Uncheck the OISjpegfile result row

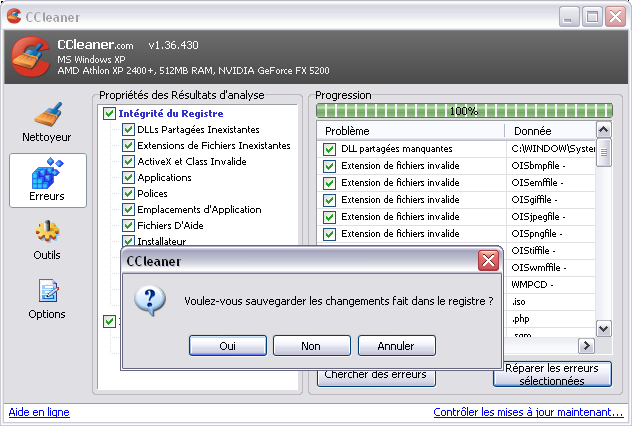tap(329, 217)
